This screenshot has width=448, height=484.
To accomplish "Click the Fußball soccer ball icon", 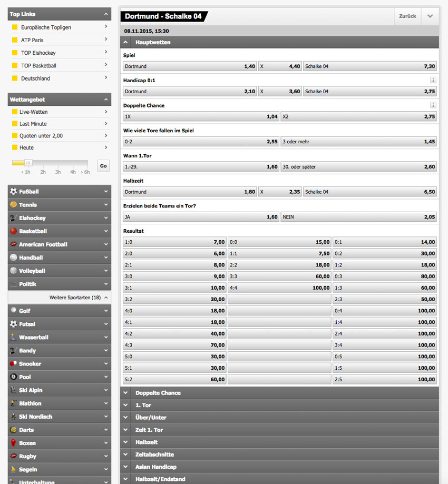I will click(13, 191).
